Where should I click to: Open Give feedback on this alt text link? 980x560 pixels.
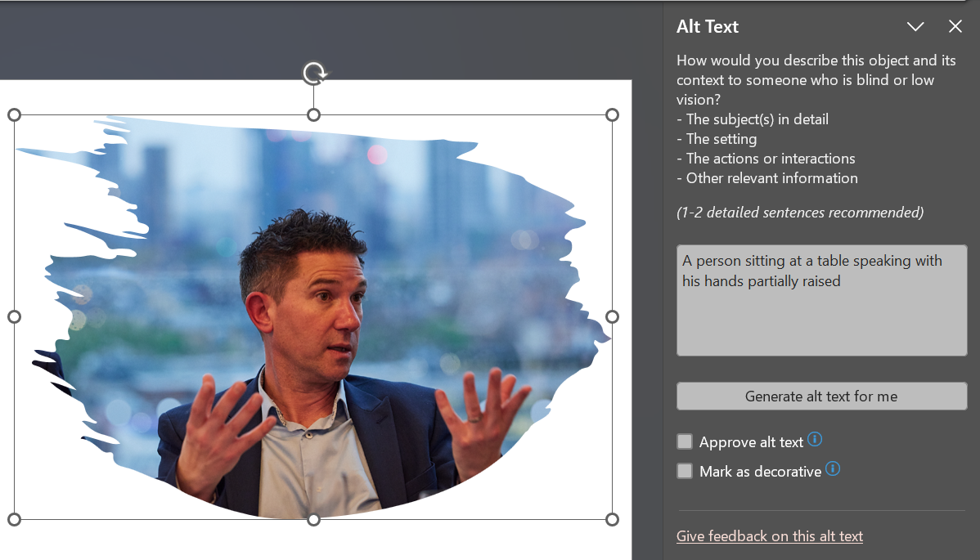pos(770,536)
